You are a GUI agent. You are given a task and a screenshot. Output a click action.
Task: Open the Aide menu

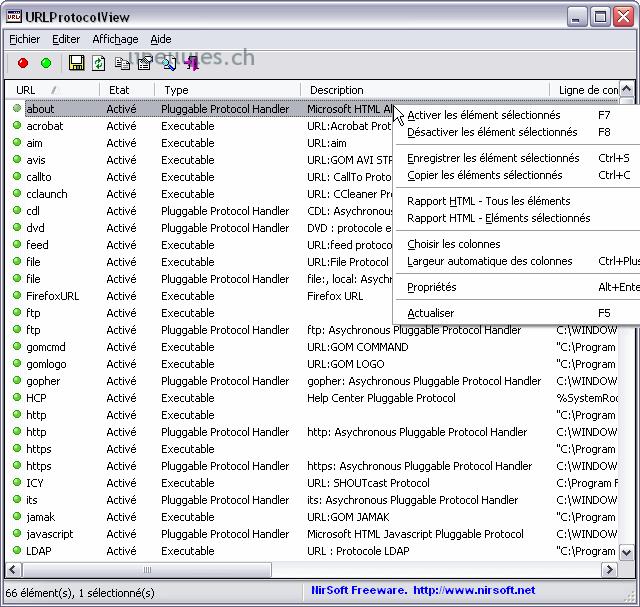pos(161,39)
